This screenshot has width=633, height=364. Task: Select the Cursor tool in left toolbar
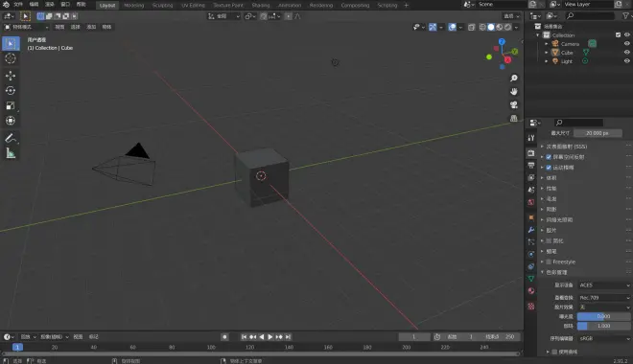[11, 58]
